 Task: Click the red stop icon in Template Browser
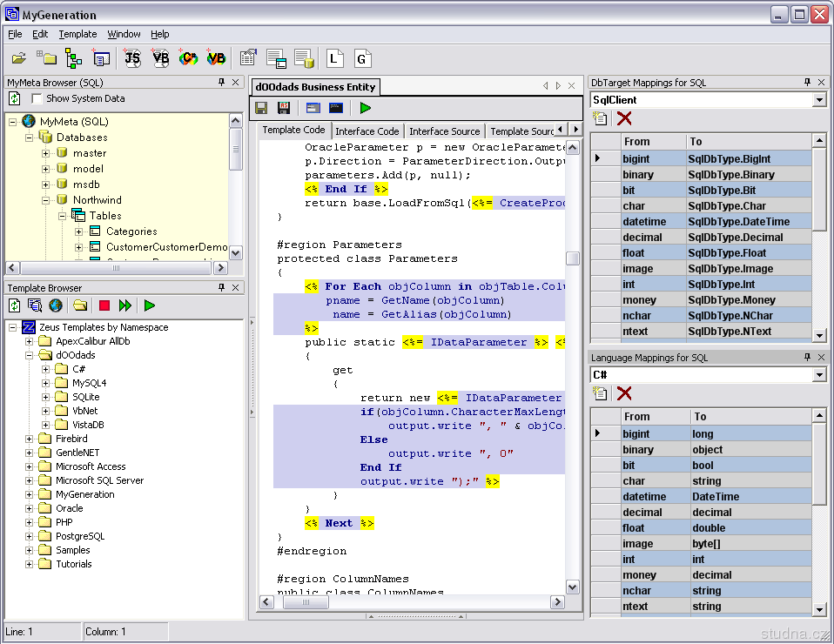click(104, 305)
